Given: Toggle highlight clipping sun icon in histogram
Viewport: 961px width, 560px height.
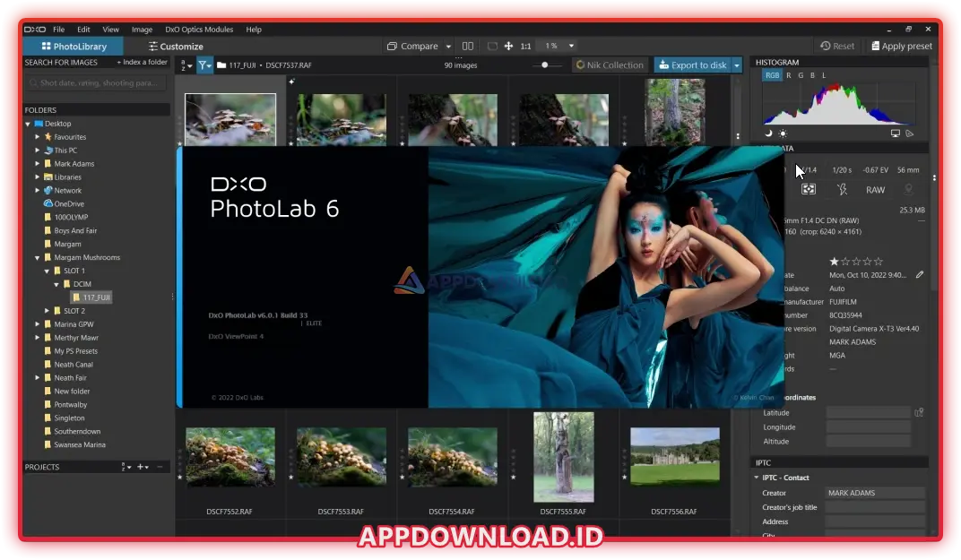Looking at the screenshot, I should coord(783,133).
